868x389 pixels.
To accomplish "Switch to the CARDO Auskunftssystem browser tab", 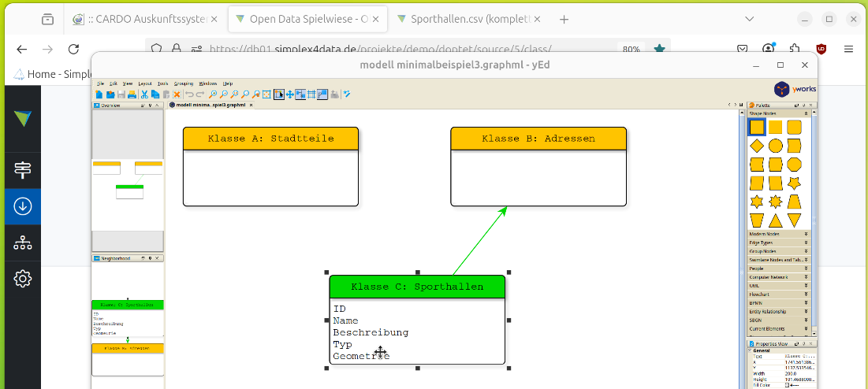I will click(146, 19).
